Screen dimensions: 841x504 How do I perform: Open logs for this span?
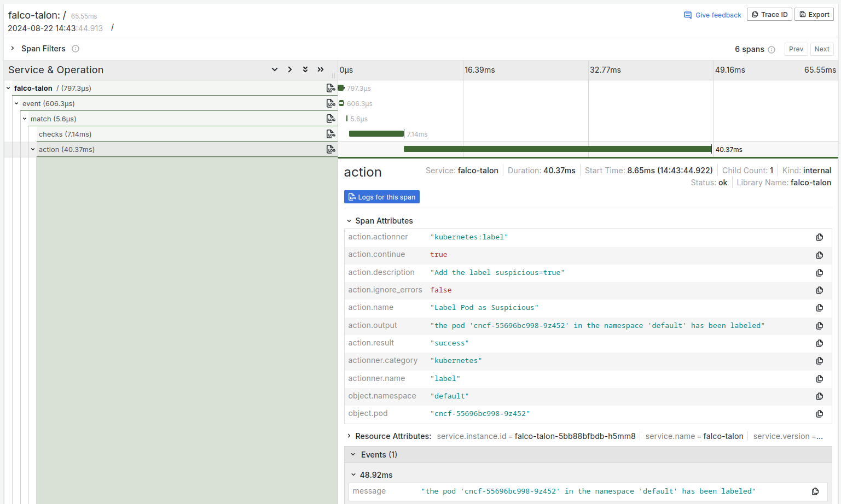click(x=381, y=197)
